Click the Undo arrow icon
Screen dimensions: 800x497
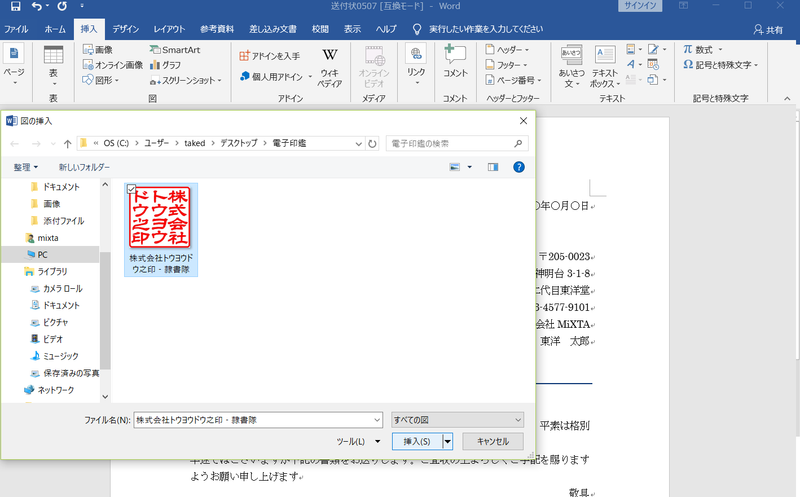[x=37, y=6]
